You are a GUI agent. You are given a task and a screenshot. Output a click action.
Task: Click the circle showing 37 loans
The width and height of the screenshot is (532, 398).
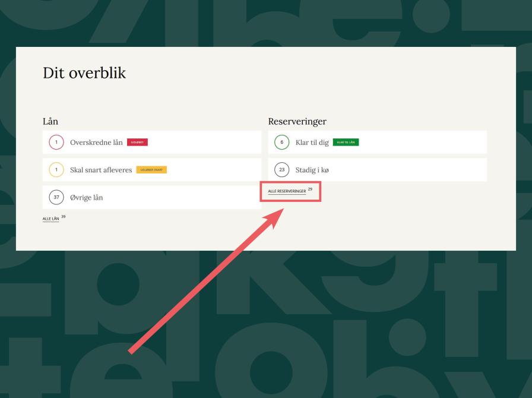[x=56, y=198]
